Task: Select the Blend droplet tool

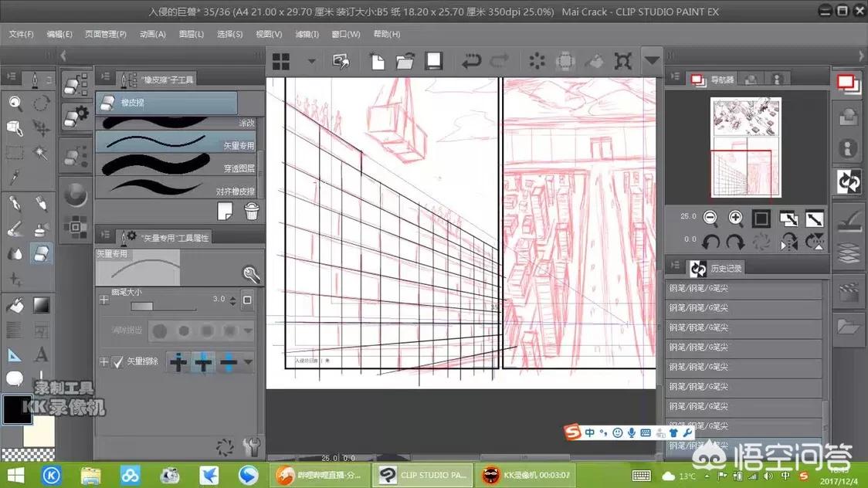Action: coord(15,253)
